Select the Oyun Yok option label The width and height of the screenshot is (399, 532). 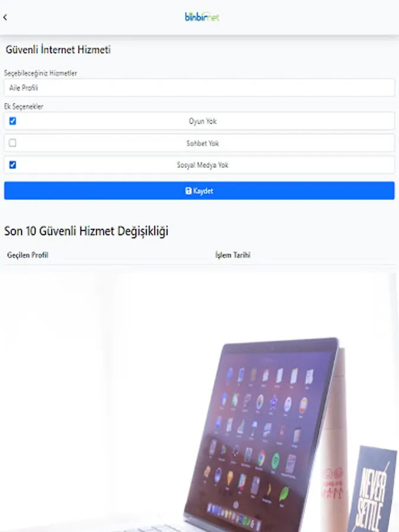click(x=203, y=121)
